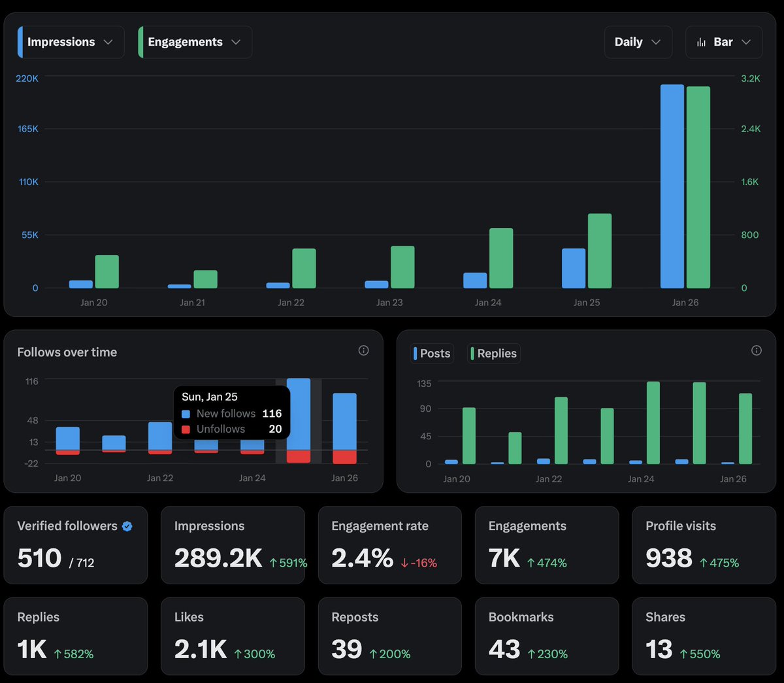The width and height of the screenshot is (784, 683).
Task: Click the info icon in Follows over time
Action: tap(364, 350)
